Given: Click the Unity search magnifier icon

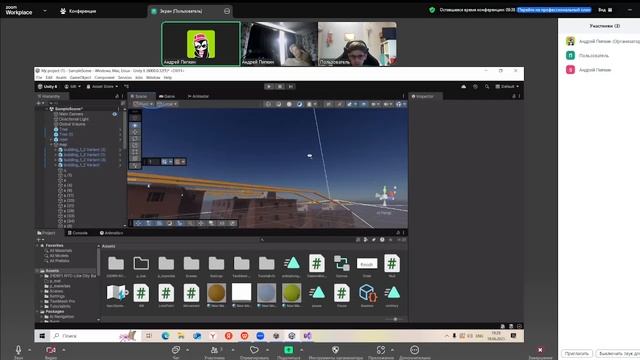Looking at the screenshot, I should click(x=487, y=87).
